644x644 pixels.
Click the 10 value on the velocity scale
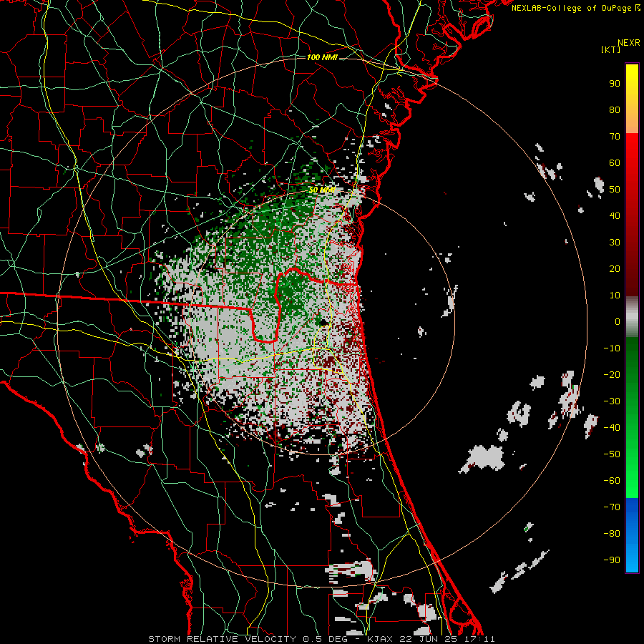[615, 296]
